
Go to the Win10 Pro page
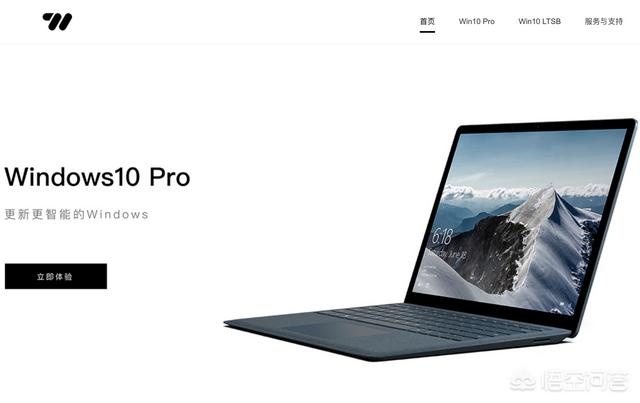476,21
